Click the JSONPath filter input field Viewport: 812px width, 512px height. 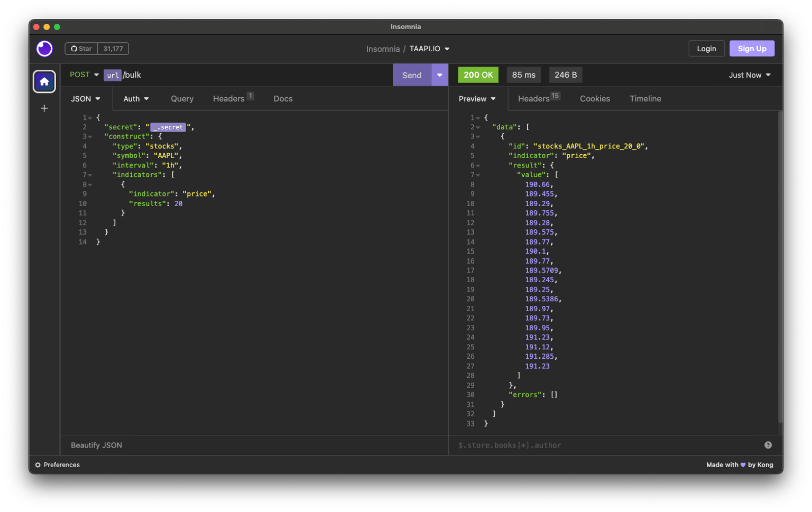click(x=582, y=445)
